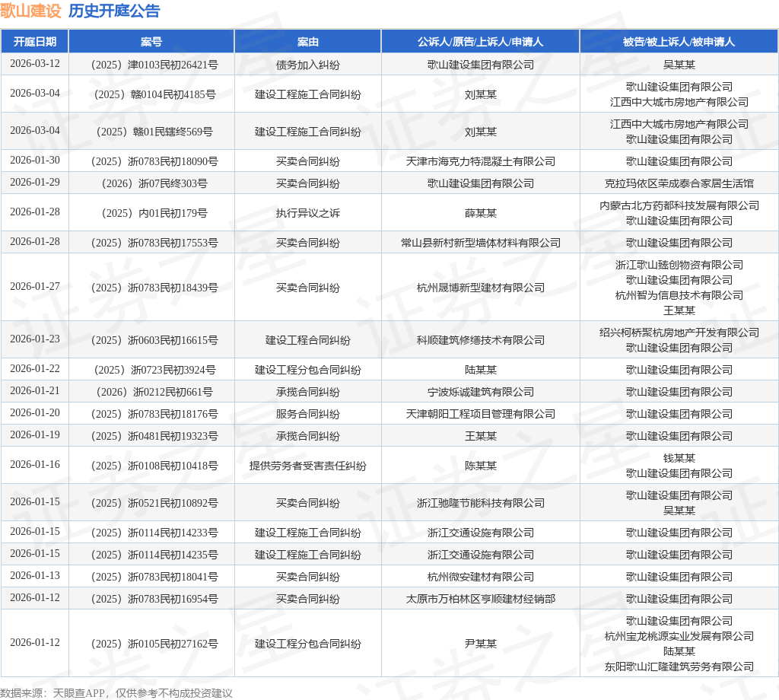779x700 pixels.
Task: Click plaintiff 王某某 in 2026-01-19 row
Action: point(481,436)
